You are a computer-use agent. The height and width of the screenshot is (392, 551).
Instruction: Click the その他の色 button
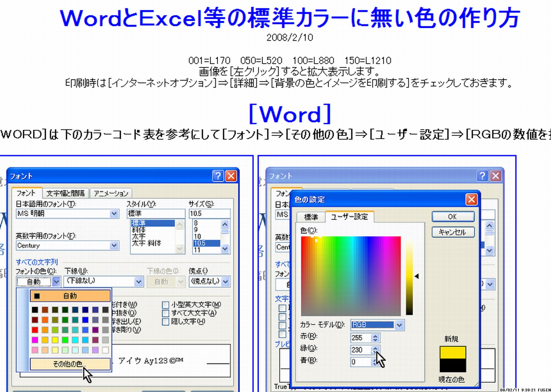point(70,364)
